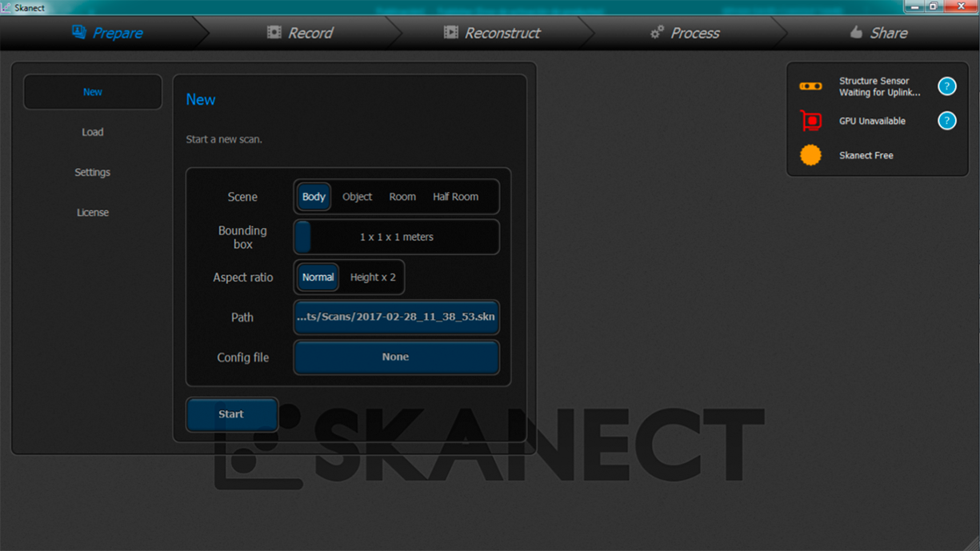Set aspect ratio to Normal
Image resolution: width=980 pixels, height=551 pixels.
pyautogui.click(x=318, y=277)
